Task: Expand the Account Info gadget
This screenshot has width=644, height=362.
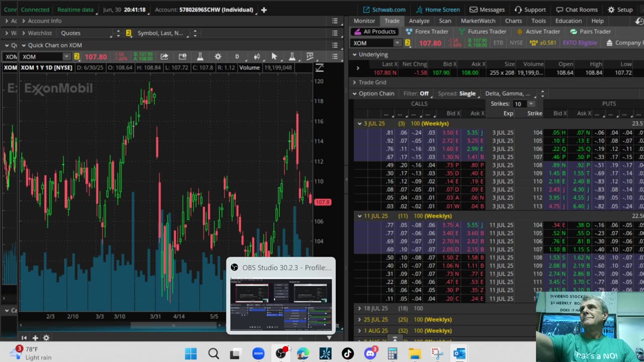Action: pyautogui.click(x=23, y=21)
